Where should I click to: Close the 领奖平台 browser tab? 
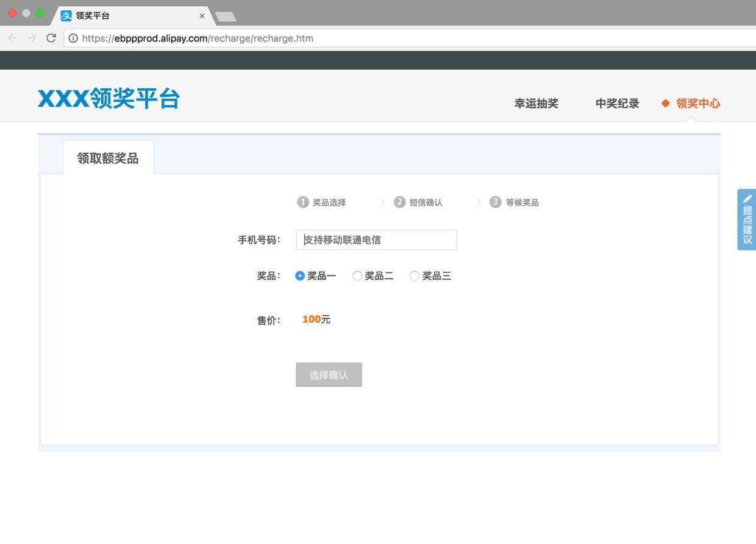[x=202, y=16]
